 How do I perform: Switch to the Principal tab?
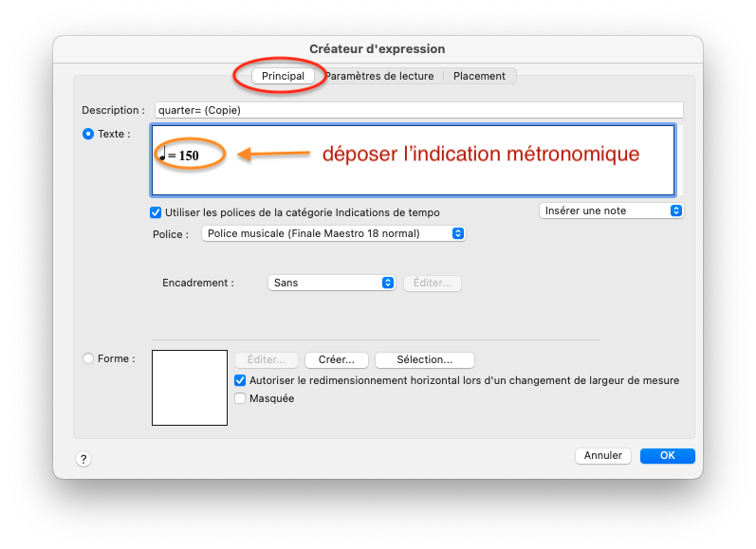click(283, 76)
